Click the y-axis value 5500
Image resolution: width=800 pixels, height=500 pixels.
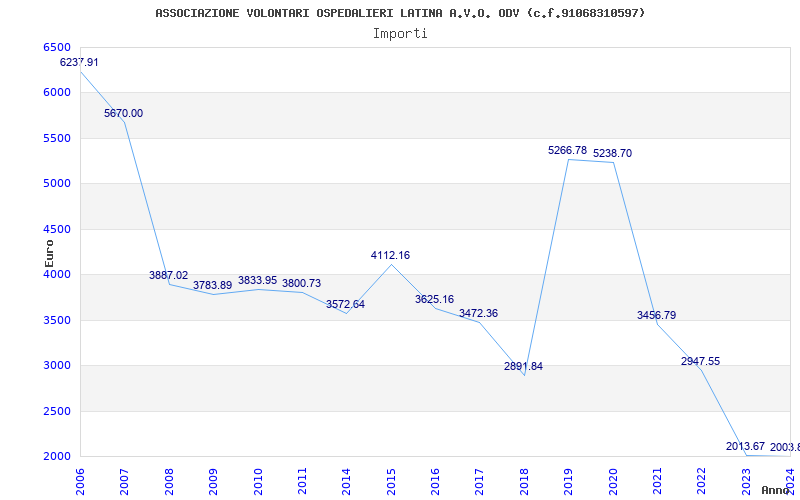click(57, 138)
